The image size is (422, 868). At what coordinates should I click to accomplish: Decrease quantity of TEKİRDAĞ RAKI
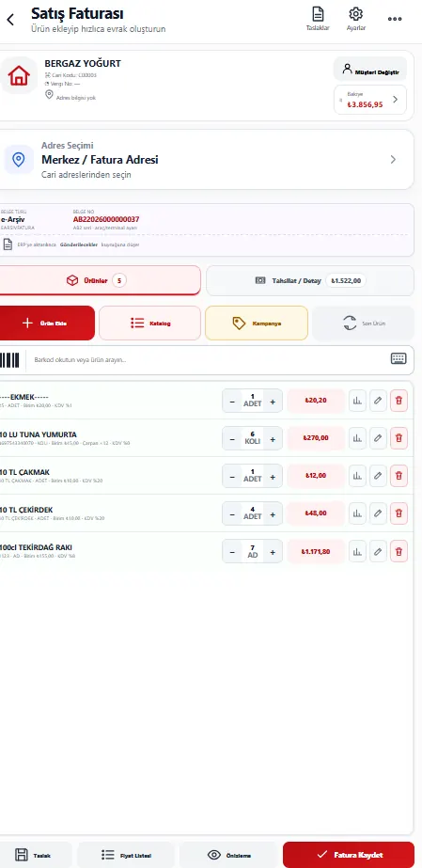[x=232, y=551]
